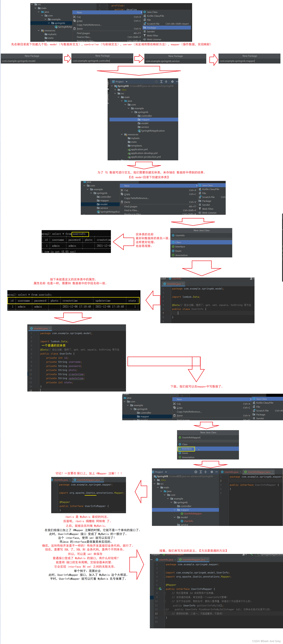Choose Kotlin Class/File in the submenu with Package highlighted
Screen dimensions: 283x644
(x=167, y=16)
